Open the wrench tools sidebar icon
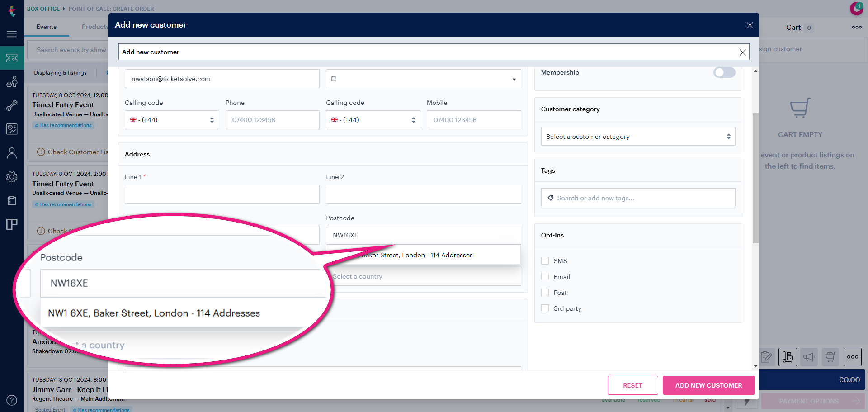 click(x=12, y=105)
